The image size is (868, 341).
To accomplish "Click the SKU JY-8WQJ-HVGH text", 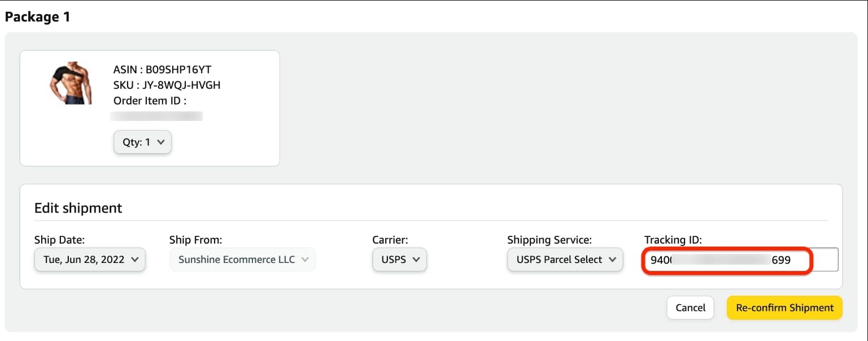I will pos(167,85).
